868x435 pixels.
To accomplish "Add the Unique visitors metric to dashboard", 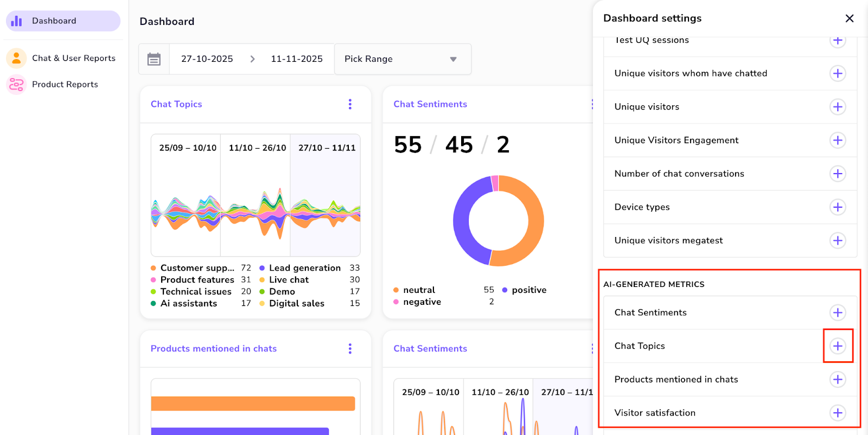I will coord(838,107).
